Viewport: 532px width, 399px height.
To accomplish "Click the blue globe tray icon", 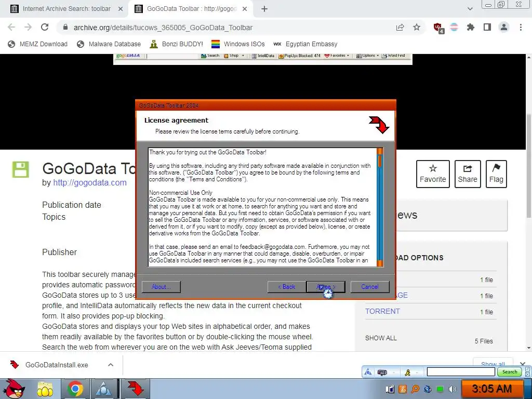I will pyautogui.click(x=428, y=389).
